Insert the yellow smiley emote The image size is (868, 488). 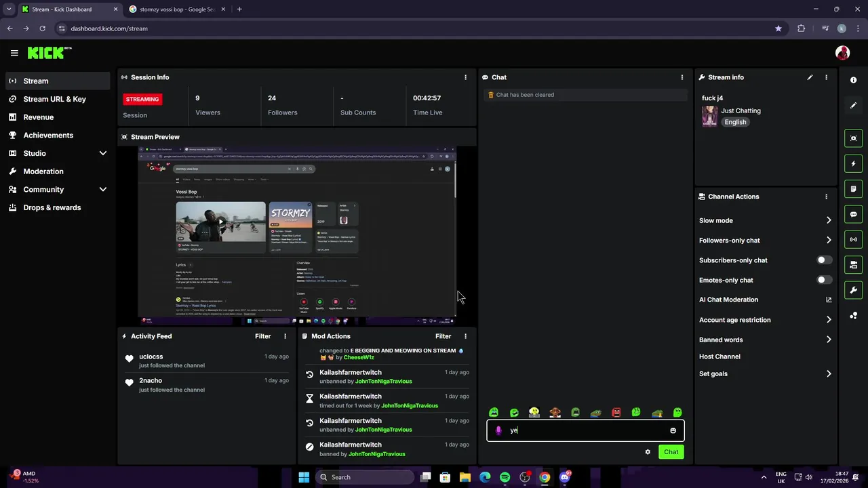tap(534, 413)
